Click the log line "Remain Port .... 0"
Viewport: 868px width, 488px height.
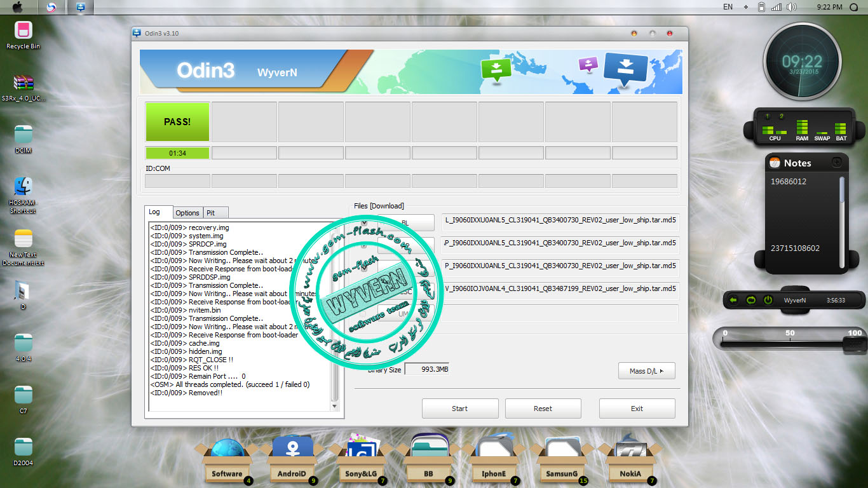[x=198, y=376]
